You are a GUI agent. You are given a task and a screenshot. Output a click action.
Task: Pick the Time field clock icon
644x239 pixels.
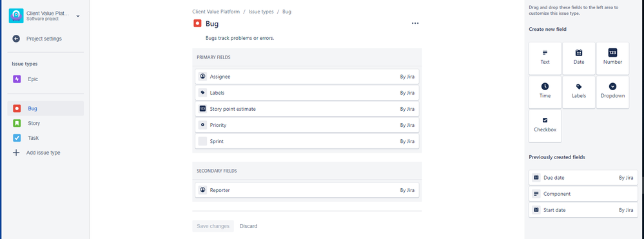pyautogui.click(x=545, y=86)
